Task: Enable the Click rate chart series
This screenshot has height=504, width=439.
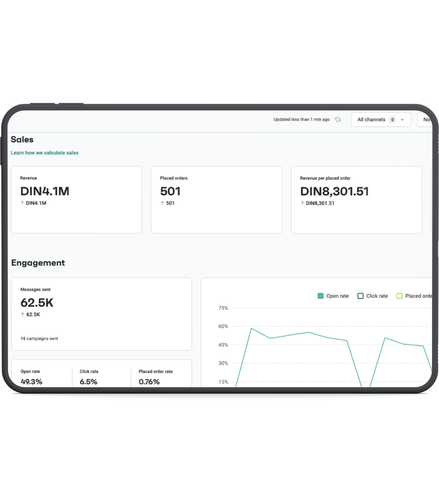Action: point(361,296)
